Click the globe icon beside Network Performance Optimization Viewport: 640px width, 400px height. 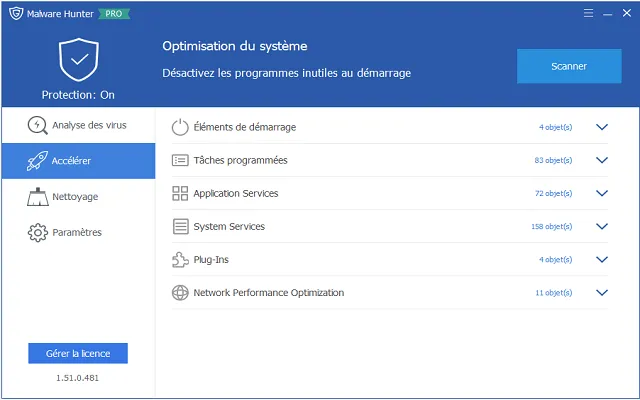[180, 293]
